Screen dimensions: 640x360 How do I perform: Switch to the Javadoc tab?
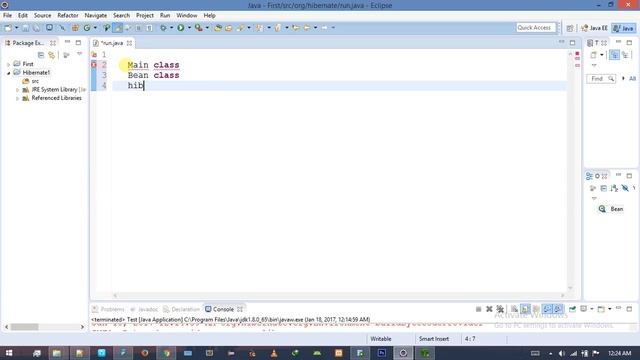pyautogui.click(x=144, y=309)
